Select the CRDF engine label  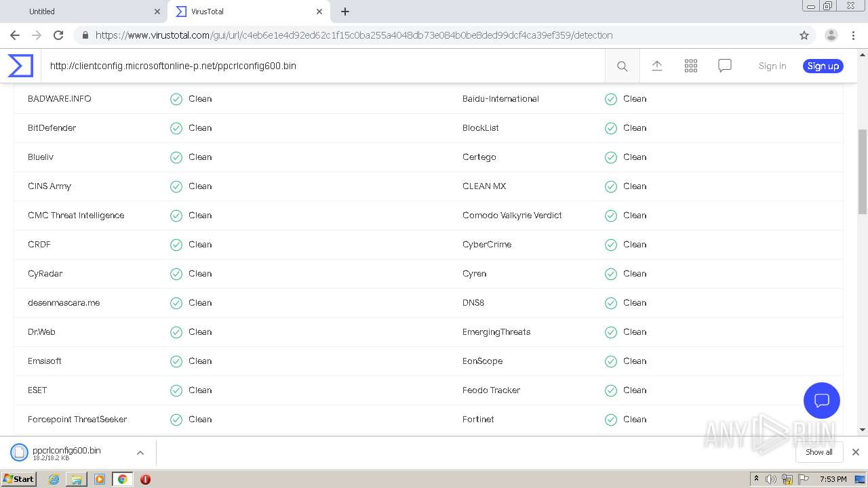39,245
